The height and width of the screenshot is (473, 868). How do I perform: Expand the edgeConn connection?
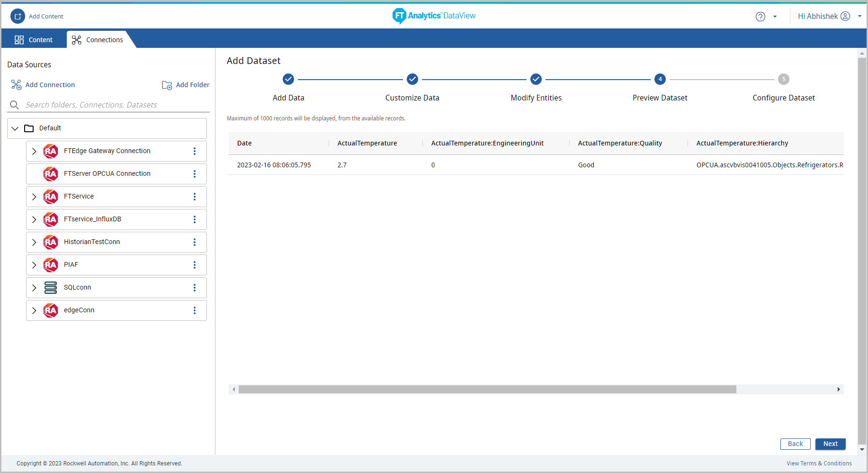tap(34, 310)
